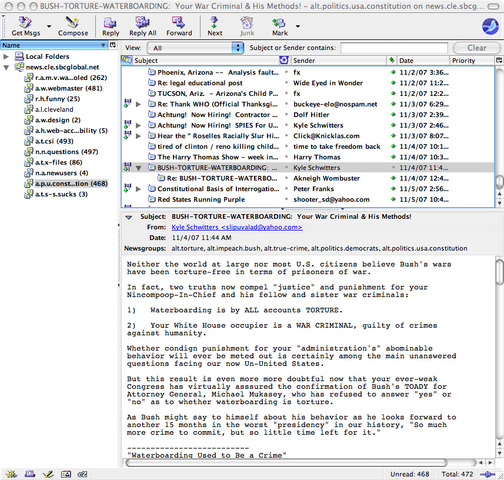Open the a.t.s-s.sucks (3) newsgroup
Screen dimensions: 504x480
(x=56, y=194)
